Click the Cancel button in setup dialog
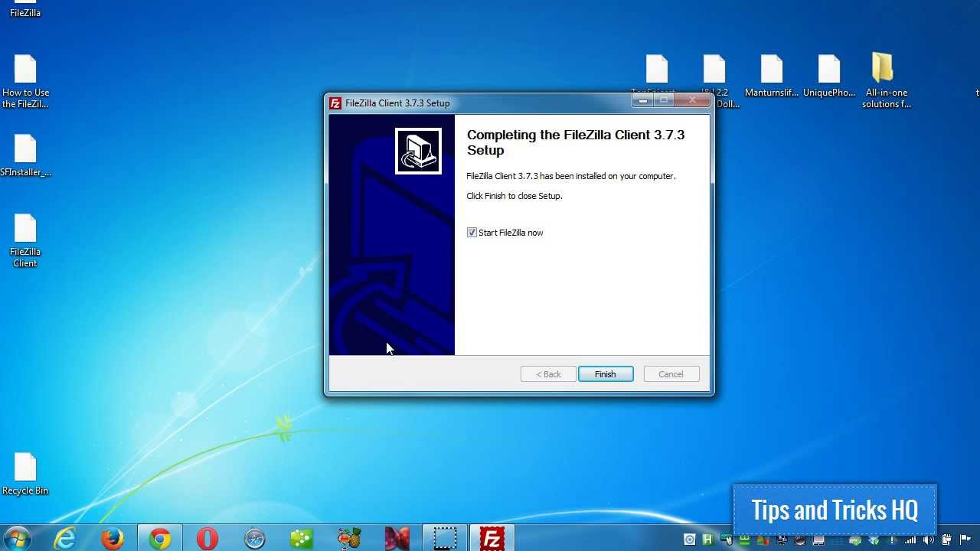The width and height of the screenshot is (980, 551). click(671, 374)
